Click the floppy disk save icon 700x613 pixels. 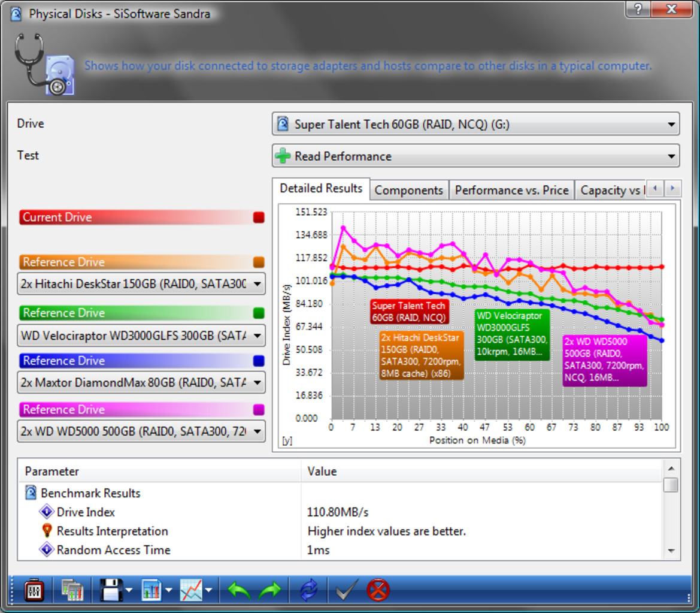pos(111,591)
